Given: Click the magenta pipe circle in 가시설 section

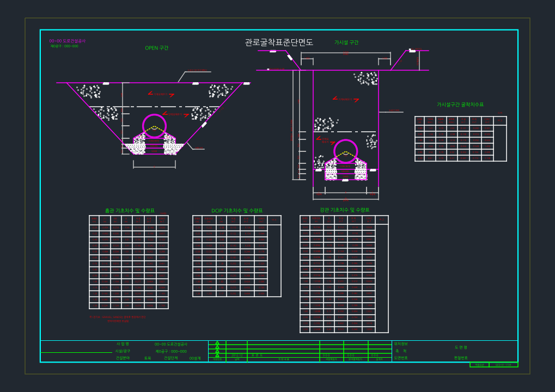Looking at the screenshot, I should coord(346,151).
